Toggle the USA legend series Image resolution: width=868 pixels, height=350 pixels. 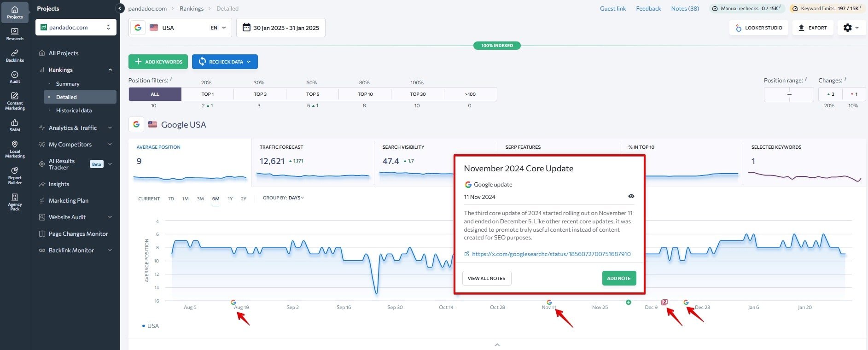tap(151, 326)
